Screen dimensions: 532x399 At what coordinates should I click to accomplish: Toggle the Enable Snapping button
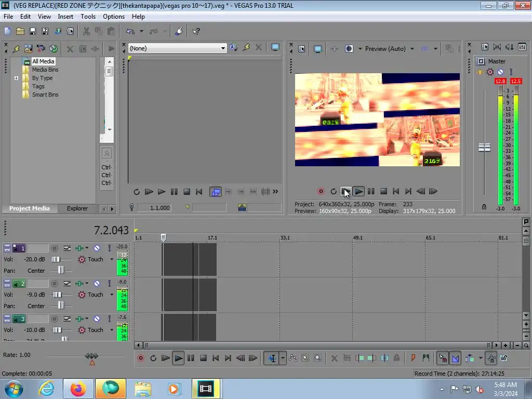443,358
